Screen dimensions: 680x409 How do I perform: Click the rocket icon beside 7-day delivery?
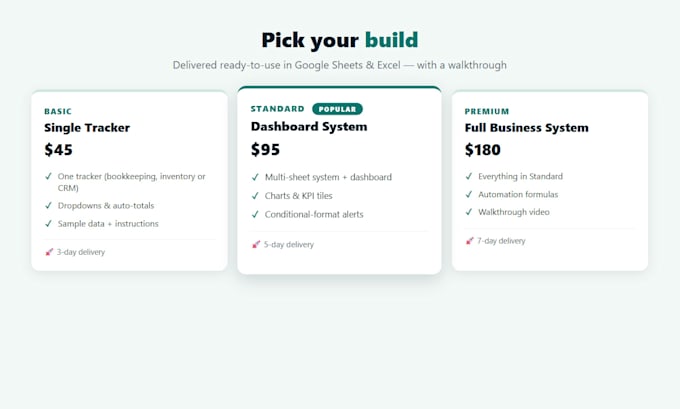pyautogui.click(x=469, y=241)
